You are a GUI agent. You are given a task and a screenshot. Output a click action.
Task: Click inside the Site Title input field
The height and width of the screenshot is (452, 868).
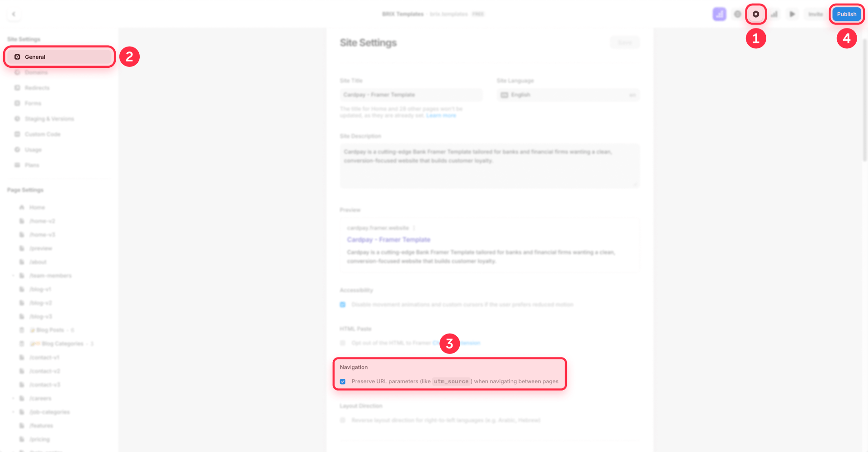coord(410,95)
